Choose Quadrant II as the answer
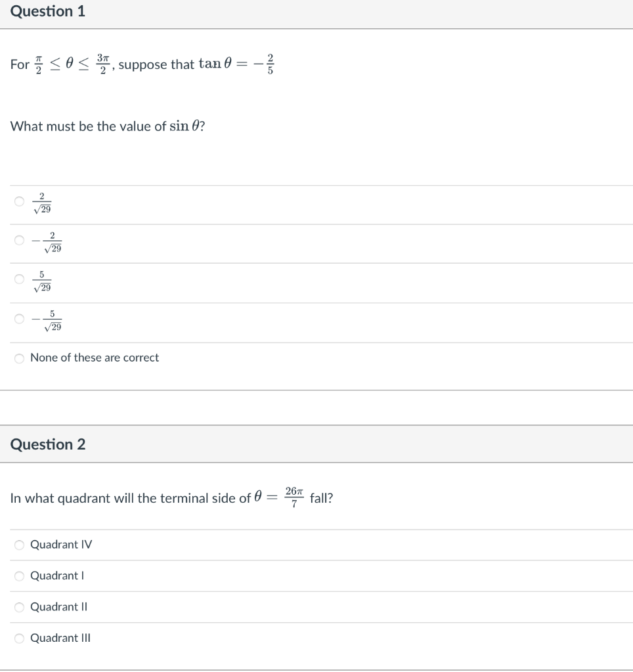The width and height of the screenshot is (633, 672). [x=19, y=607]
